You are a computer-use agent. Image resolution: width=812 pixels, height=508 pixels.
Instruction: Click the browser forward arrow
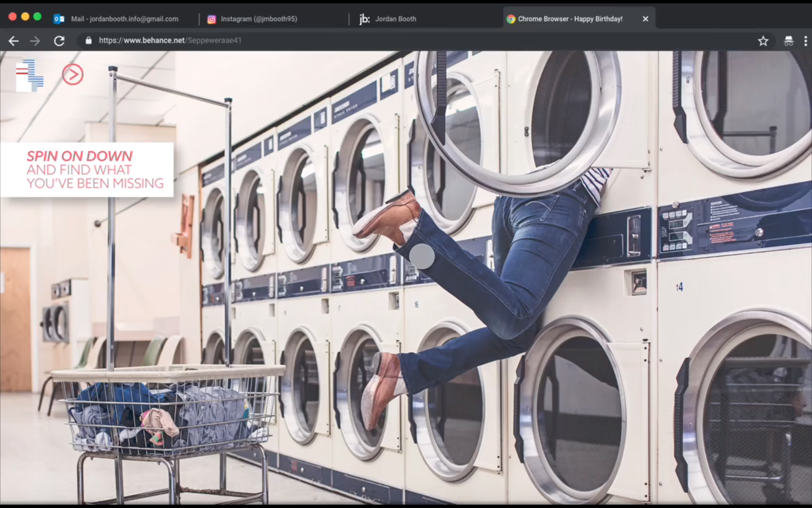click(x=35, y=41)
